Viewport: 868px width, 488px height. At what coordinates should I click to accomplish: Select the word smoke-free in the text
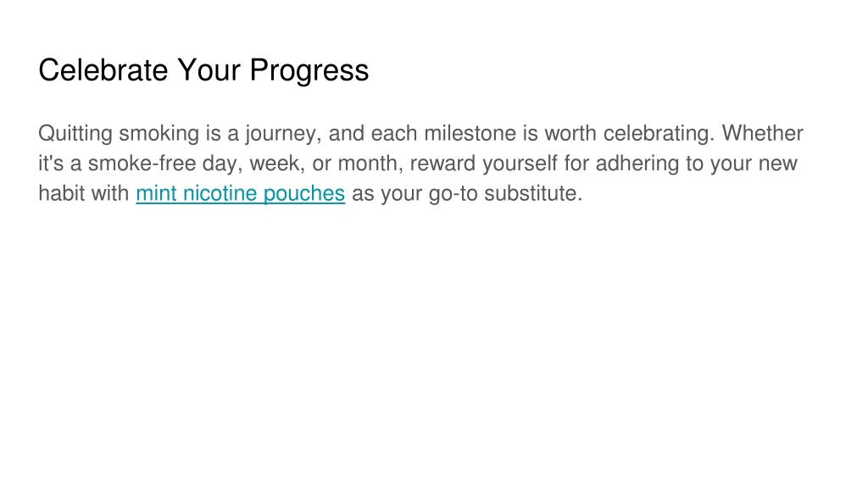142,164
